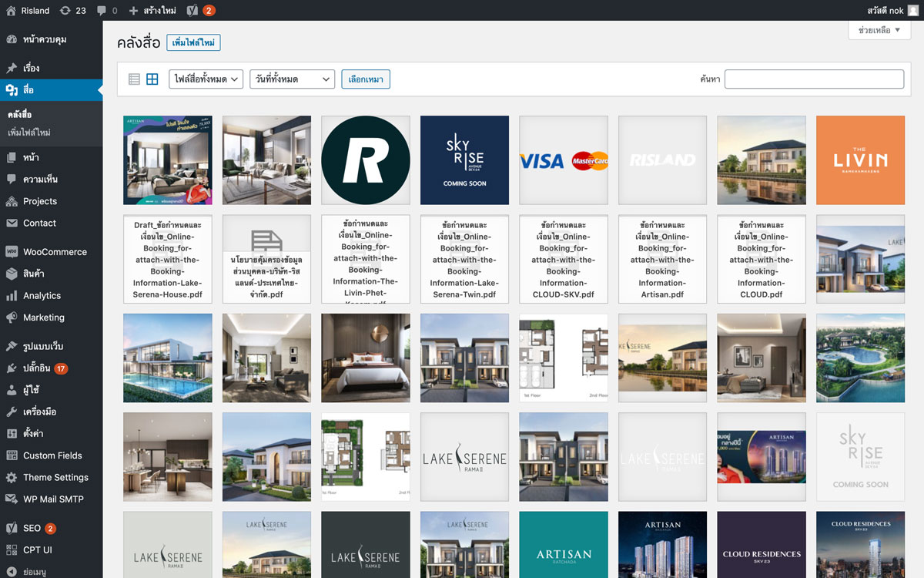Open the comments bubble in admin bar
This screenshot has width=924, height=578.
coord(107,11)
